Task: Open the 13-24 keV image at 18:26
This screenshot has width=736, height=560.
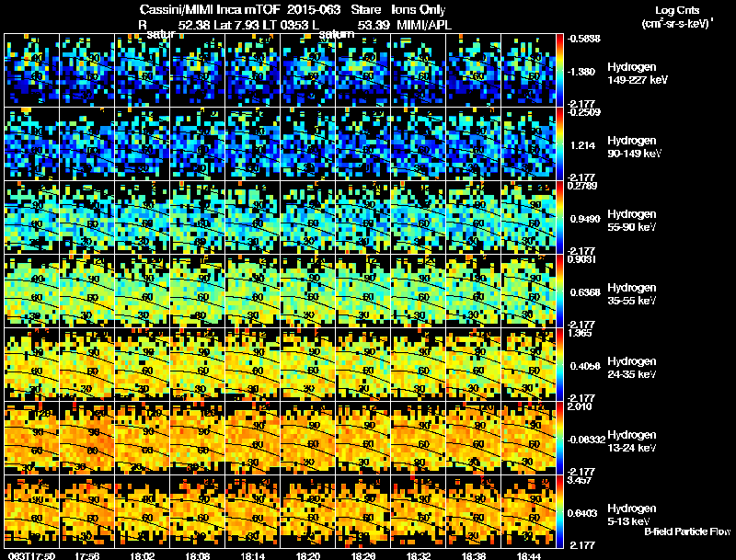Action: tap(363, 439)
